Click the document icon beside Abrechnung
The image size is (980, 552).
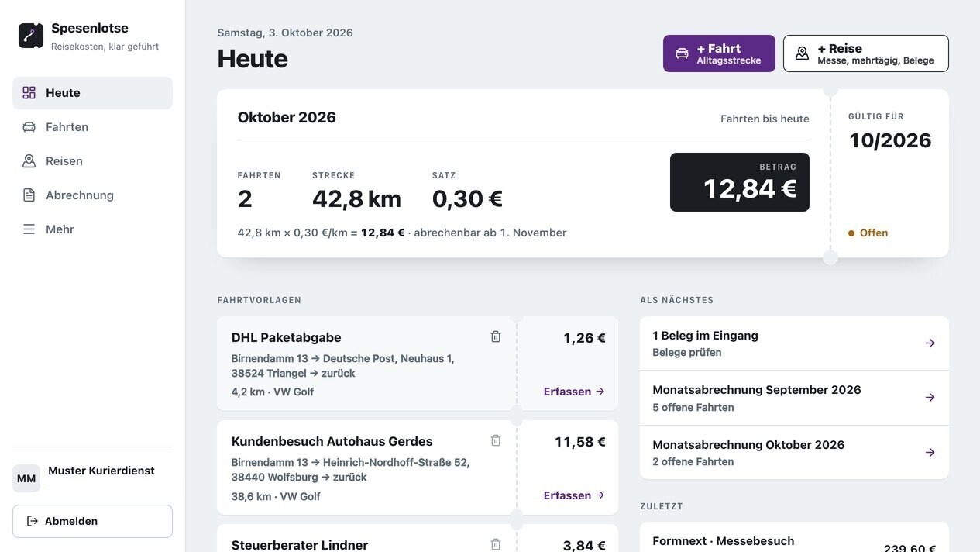29,195
